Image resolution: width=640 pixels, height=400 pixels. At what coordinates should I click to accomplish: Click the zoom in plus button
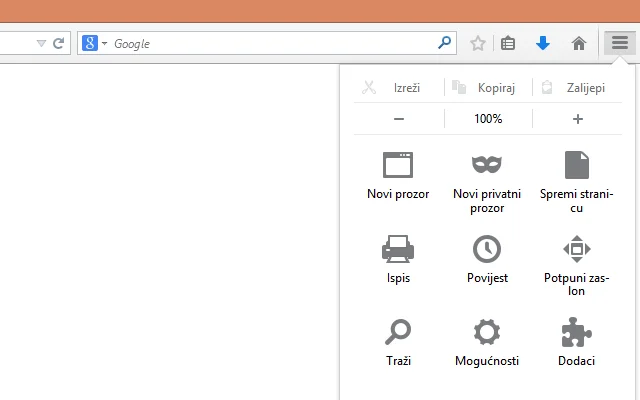point(577,119)
